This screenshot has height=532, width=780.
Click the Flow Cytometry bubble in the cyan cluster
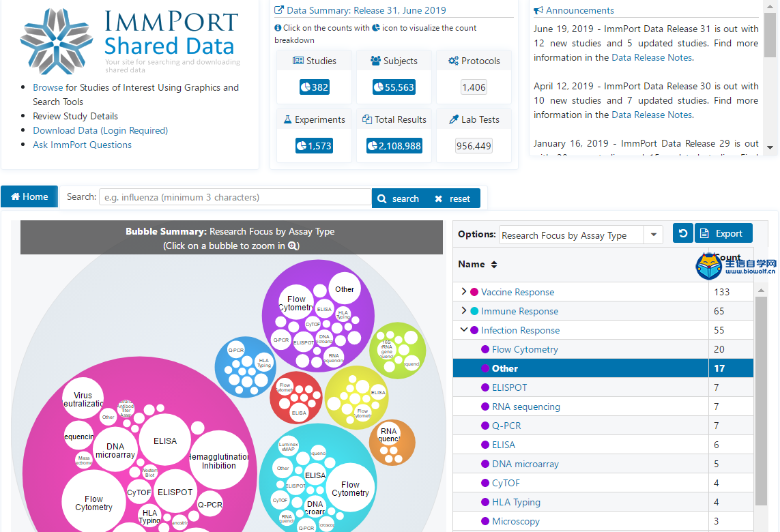[350, 488]
